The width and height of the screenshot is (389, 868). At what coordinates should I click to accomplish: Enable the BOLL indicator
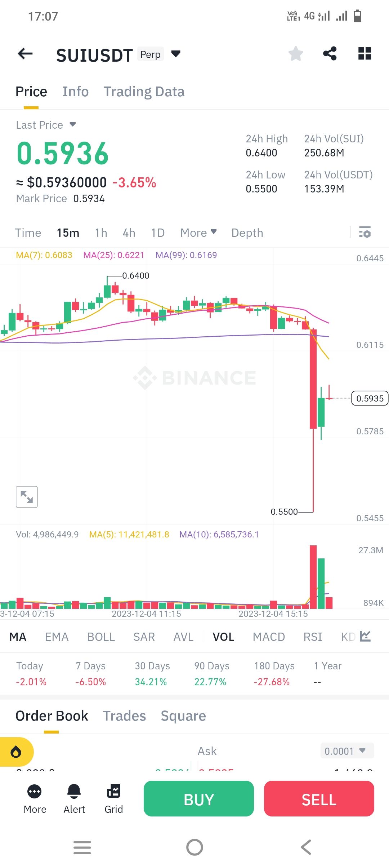pos(101,637)
